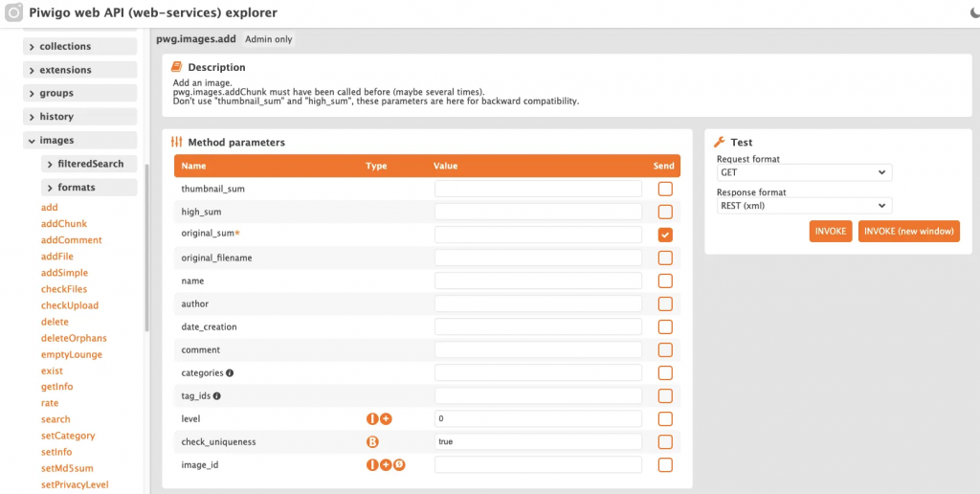Click the original_sum value field
This screenshot has height=494, width=980.
(538, 236)
